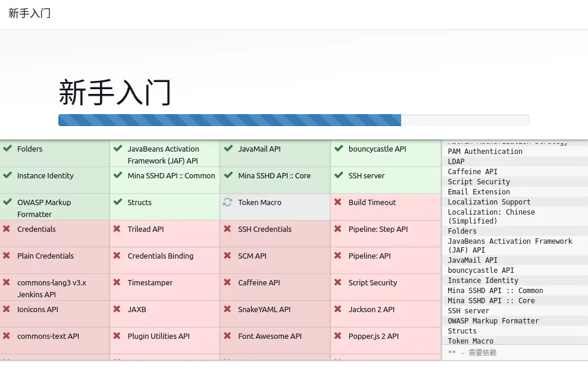Click the Timestamper plugin name

(150, 282)
